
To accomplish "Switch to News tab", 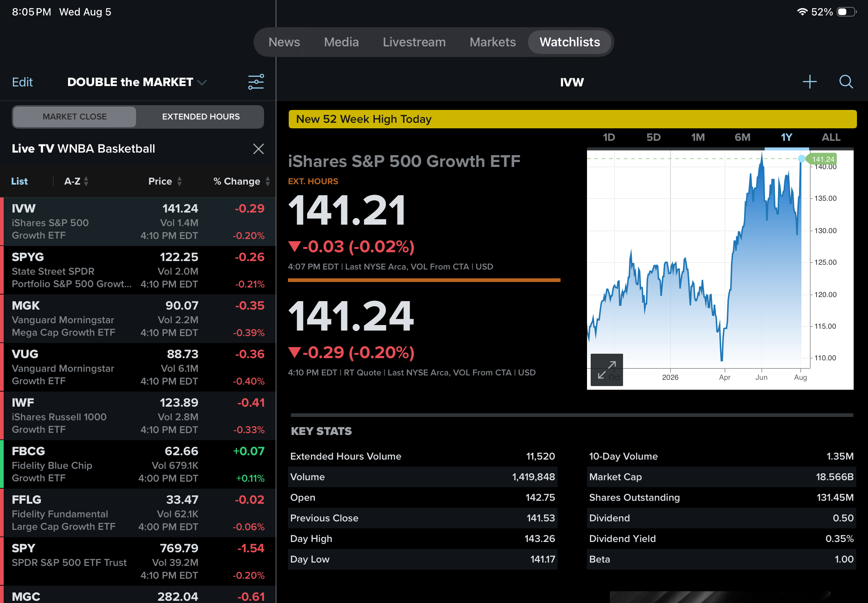I will point(284,42).
